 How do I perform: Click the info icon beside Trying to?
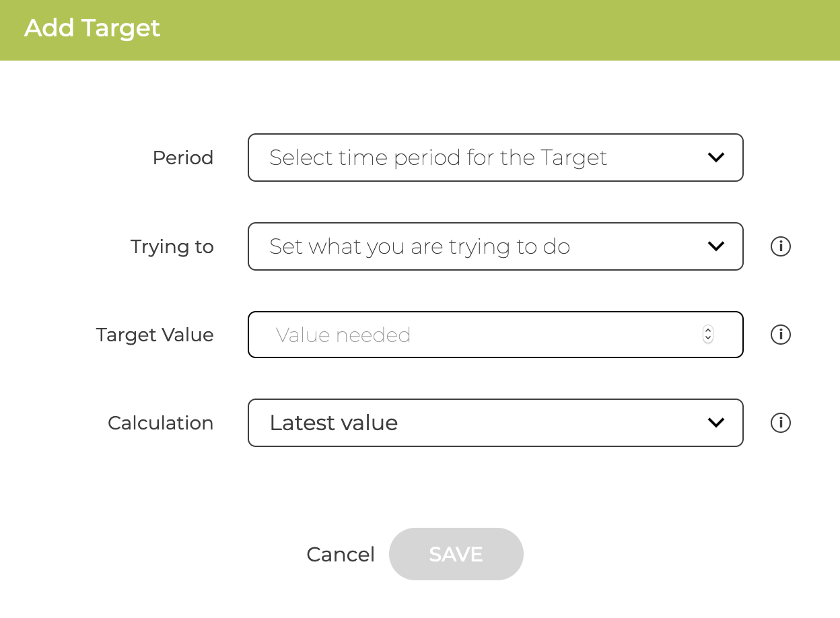[x=780, y=246]
